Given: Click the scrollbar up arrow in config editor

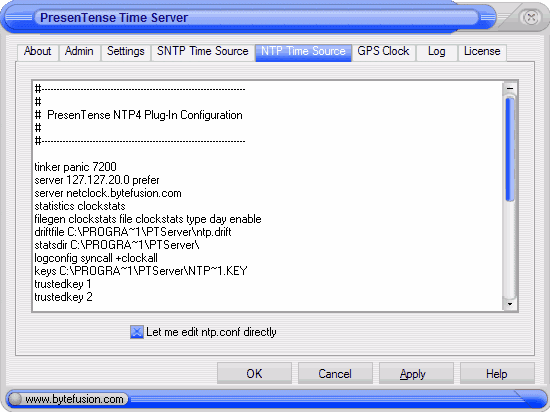Looking at the screenshot, I should 510,89.
